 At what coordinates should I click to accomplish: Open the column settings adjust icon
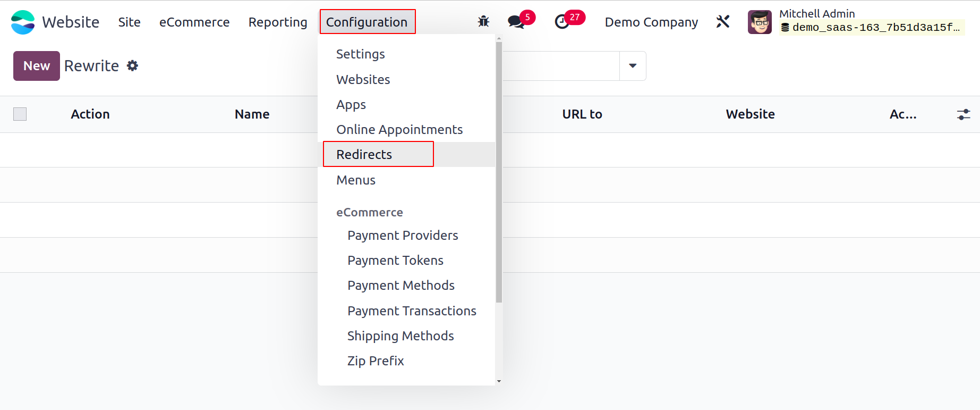coord(964,114)
